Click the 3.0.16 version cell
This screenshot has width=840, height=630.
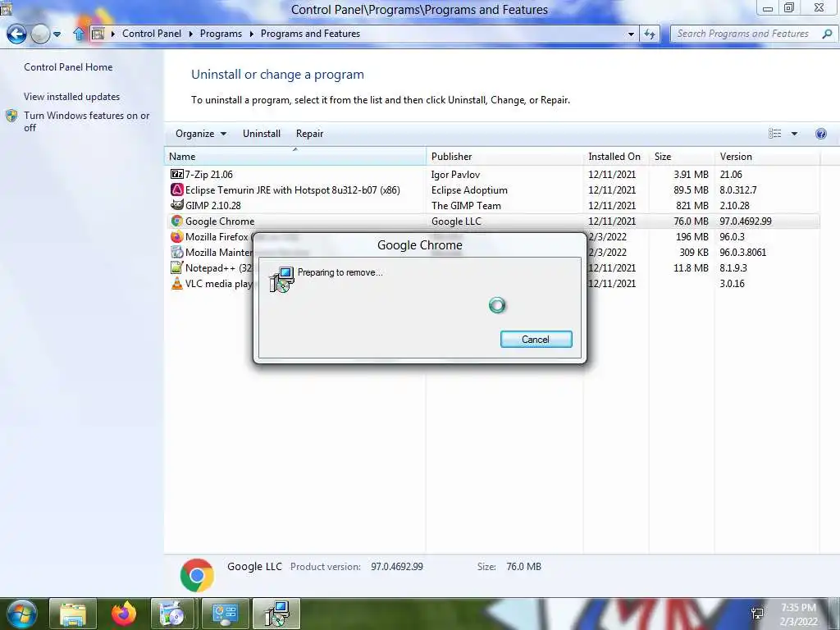coord(732,283)
